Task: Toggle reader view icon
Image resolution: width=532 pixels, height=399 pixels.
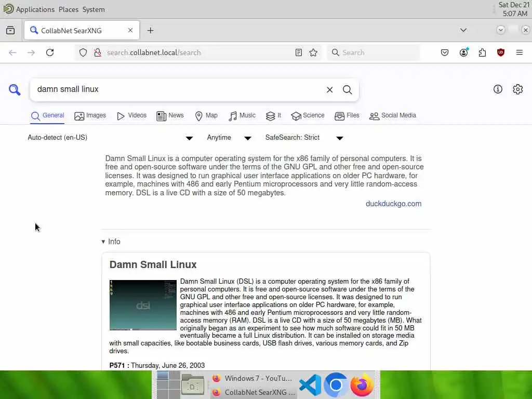Action: pyautogui.click(x=299, y=52)
